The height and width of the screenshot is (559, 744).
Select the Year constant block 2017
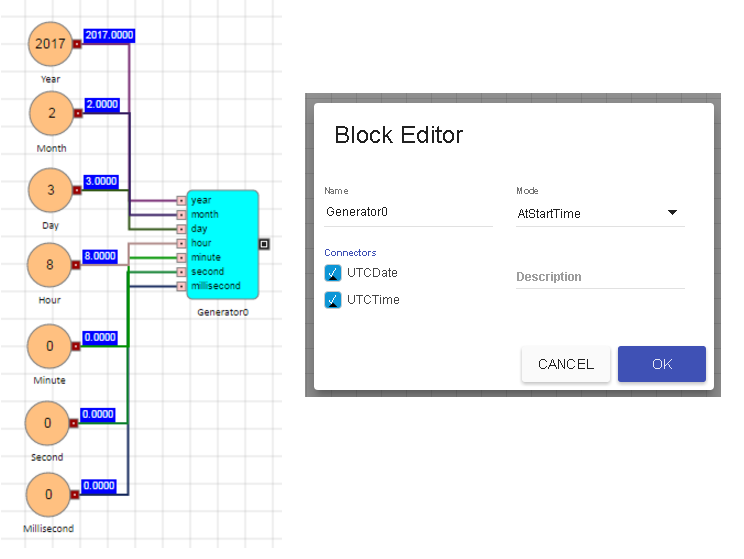[49, 44]
